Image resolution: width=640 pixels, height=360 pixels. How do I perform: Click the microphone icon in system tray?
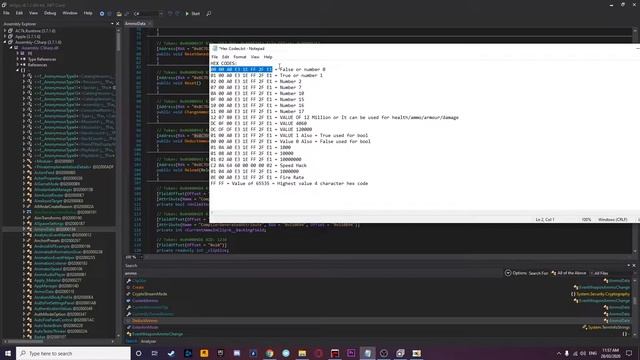click(567, 353)
